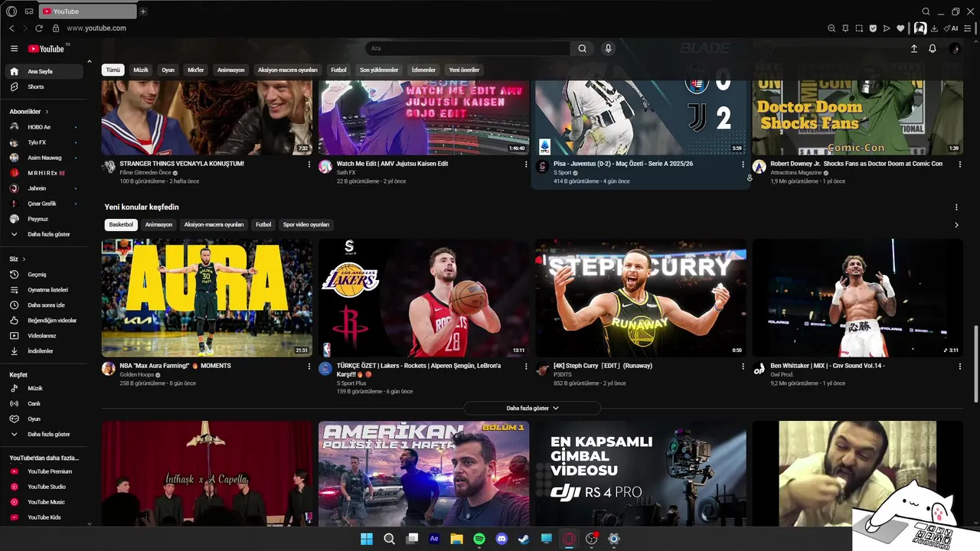Click Daha fazla göster below basketball videos
Screen dimensions: 980x551
[532, 408]
